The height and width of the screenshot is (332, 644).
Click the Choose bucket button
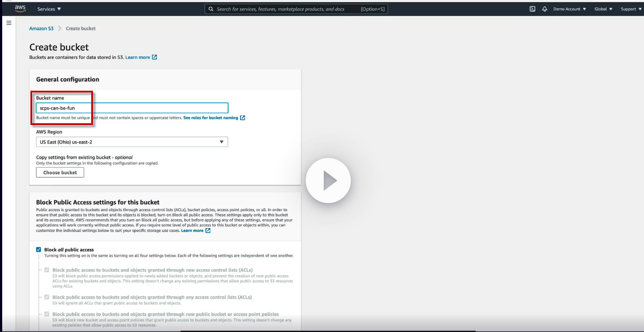click(x=60, y=172)
